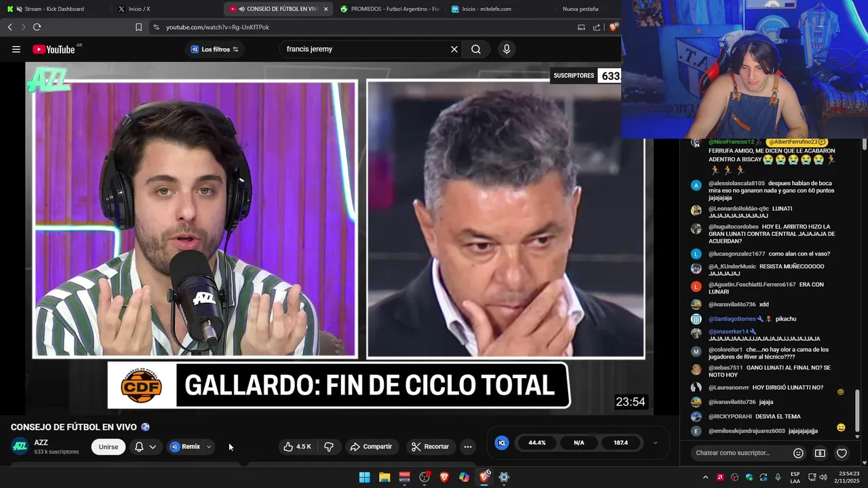
Task: Share this page via address bar icon
Action: (597, 27)
